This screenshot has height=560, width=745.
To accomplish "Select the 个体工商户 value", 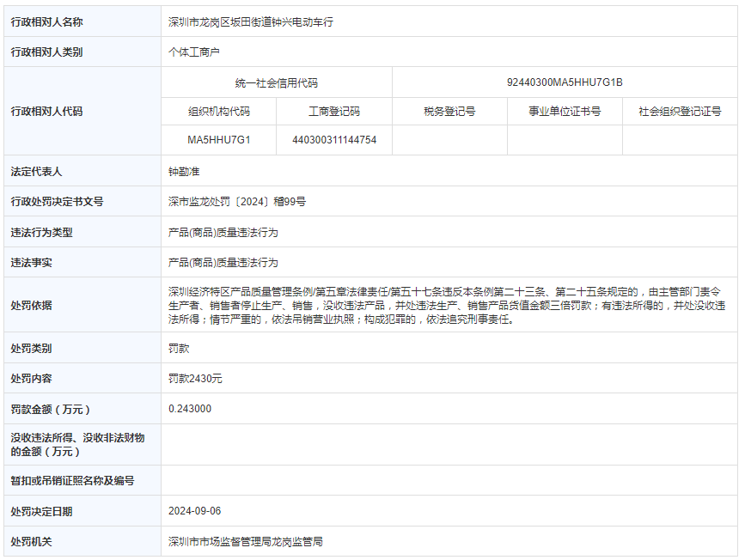I will coord(194,52).
